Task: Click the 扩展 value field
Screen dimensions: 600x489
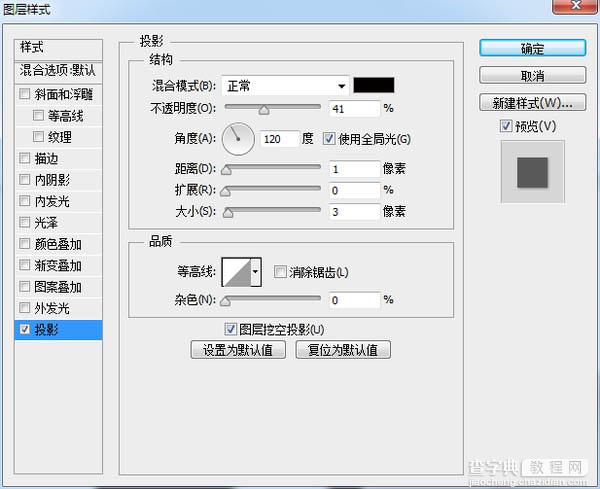Action: [355, 190]
